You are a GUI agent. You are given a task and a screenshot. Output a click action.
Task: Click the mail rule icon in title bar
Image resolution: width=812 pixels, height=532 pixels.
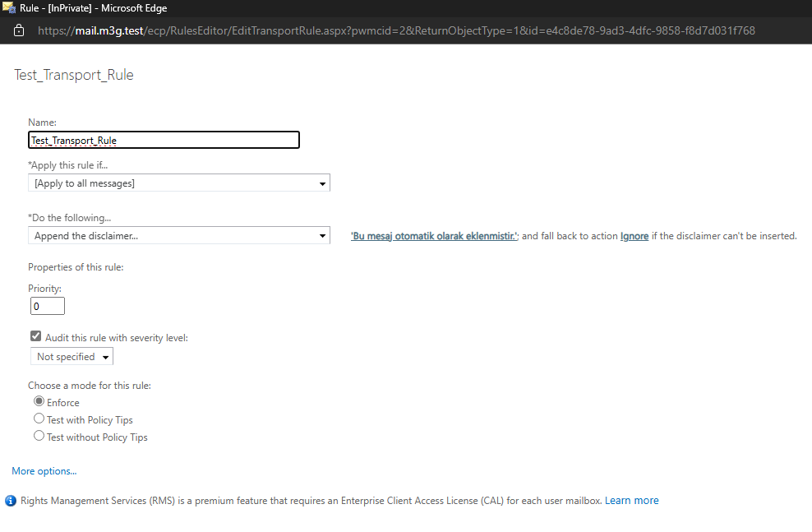(9, 7)
